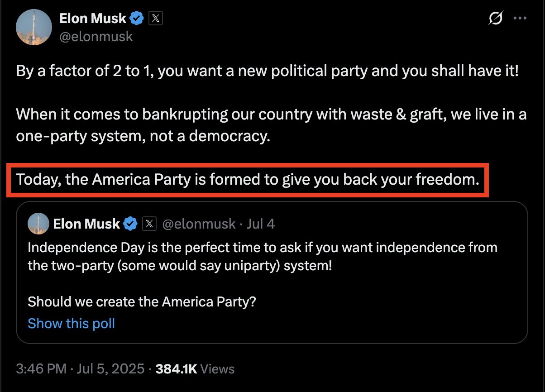Click the Jul 4 date on quoted tweet
The image size is (545, 392).
click(x=260, y=224)
